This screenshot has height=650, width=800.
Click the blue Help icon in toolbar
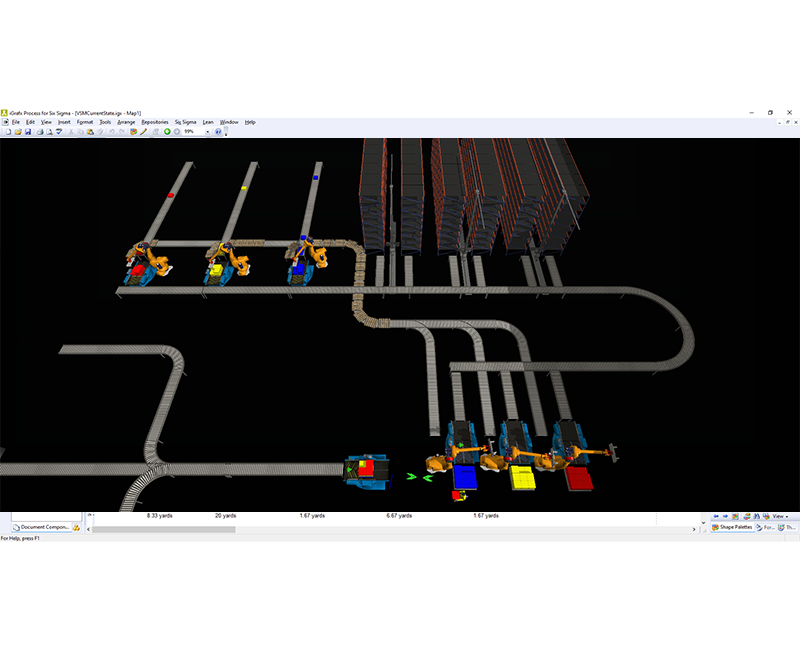(x=218, y=131)
